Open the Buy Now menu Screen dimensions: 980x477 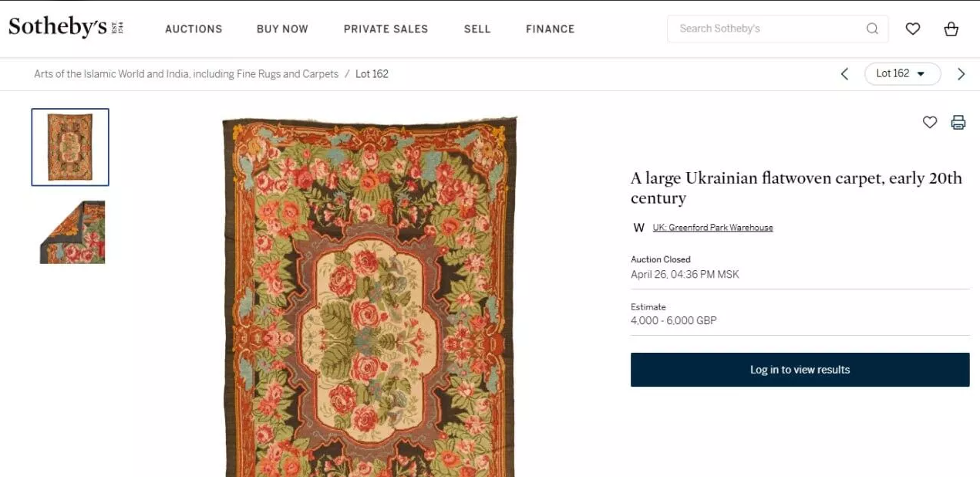[282, 29]
